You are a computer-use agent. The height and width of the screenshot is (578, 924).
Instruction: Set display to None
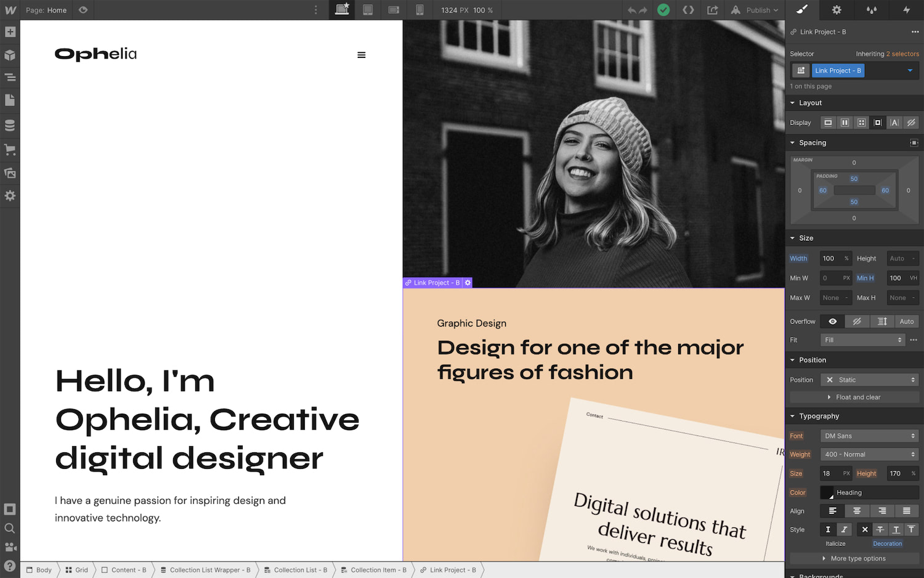[911, 123]
